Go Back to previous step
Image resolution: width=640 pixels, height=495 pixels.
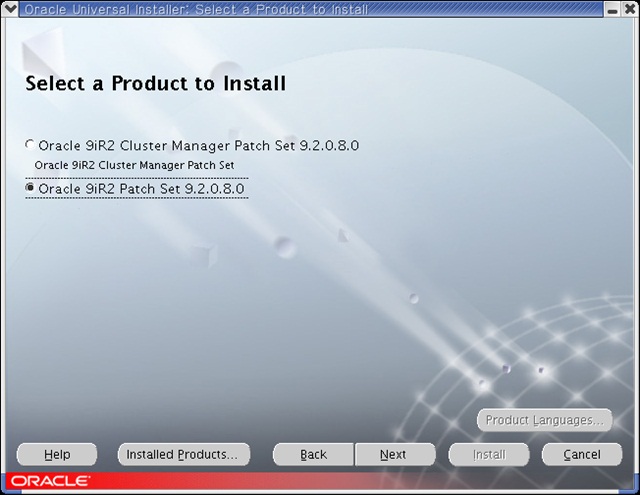[313, 454]
